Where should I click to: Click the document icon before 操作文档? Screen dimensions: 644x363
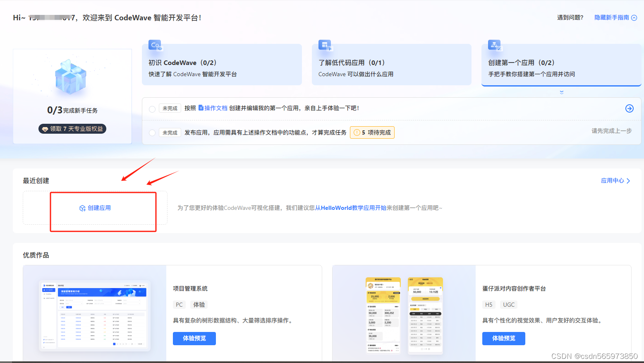(201, 108)
